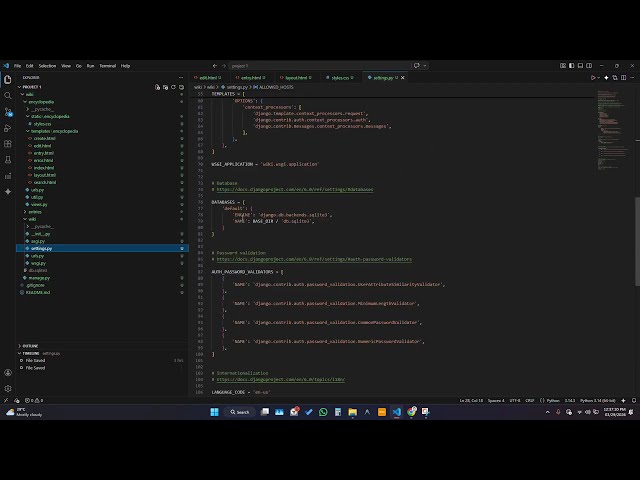Toggle the bottom panel layout icon
The height and width of the screenshot is (480, 640).
[x=580, y=66]
